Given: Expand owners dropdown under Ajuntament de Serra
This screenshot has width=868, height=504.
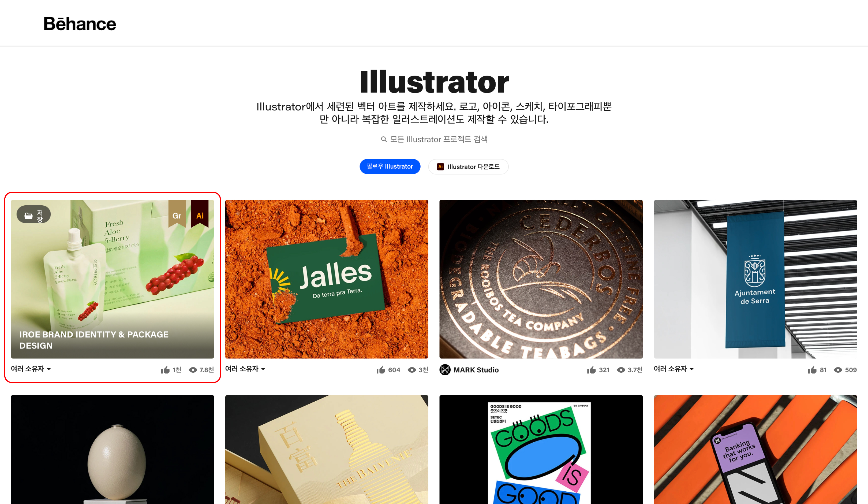Looking at the screenshot, I should 674,369.
